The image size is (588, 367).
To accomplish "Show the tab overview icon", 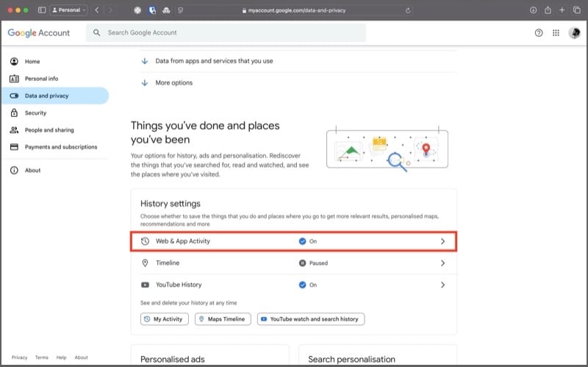I will 577,10.
